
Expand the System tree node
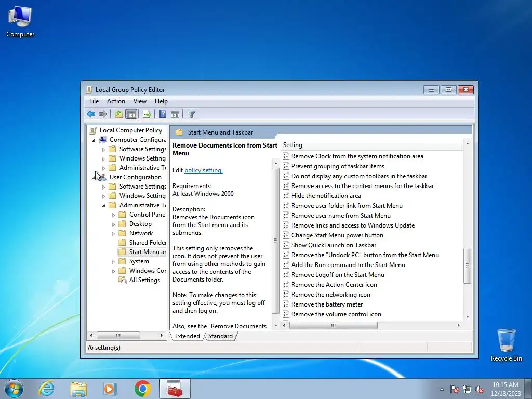[114, 262]
